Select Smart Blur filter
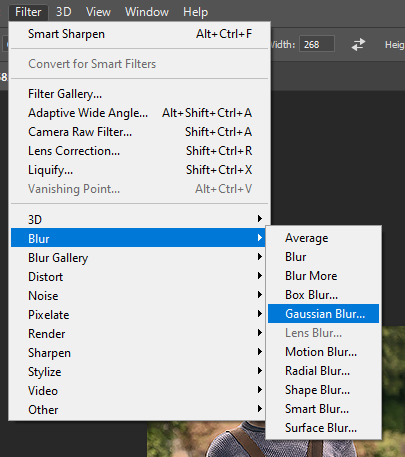Image resolution: width=405 pixels, height=457 pixels. click(323, 409)
